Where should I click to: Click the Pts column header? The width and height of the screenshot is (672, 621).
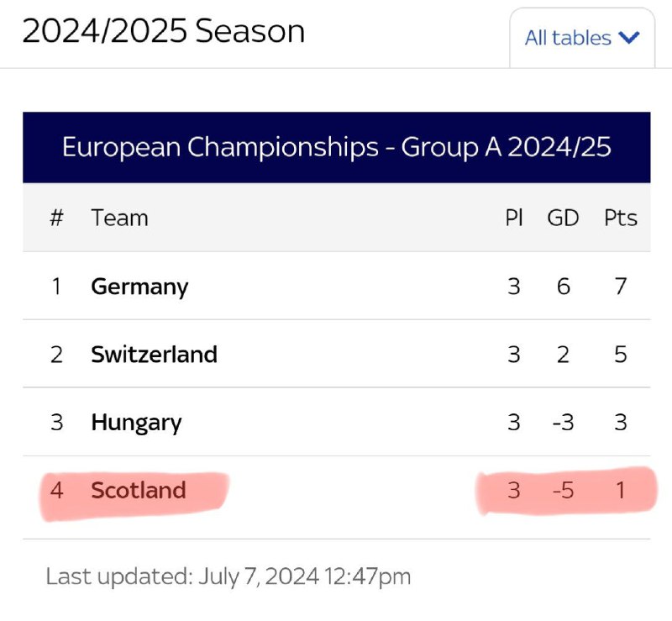[621, 218]
